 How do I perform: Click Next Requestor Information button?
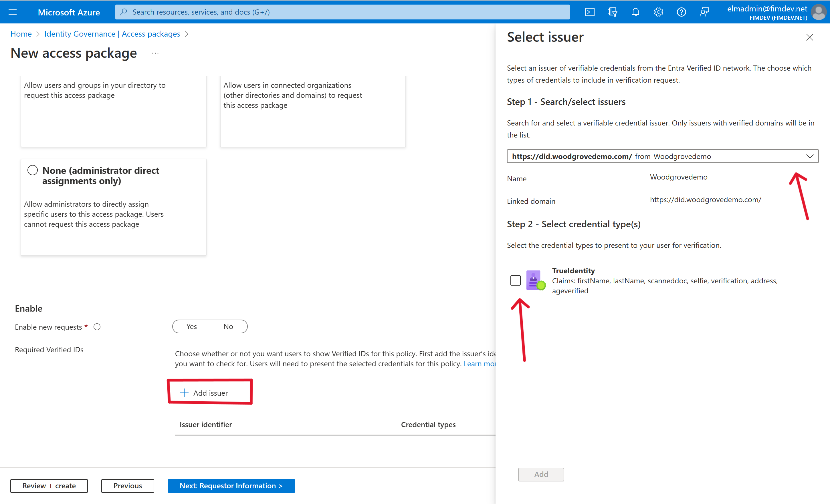(231, 485)
